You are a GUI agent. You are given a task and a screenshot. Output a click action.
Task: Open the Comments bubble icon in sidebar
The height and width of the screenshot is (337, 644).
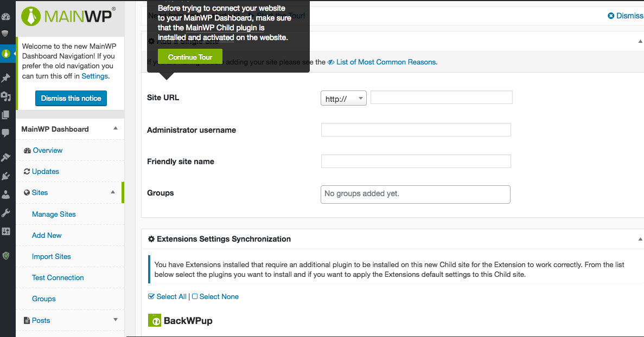(6, 133)
